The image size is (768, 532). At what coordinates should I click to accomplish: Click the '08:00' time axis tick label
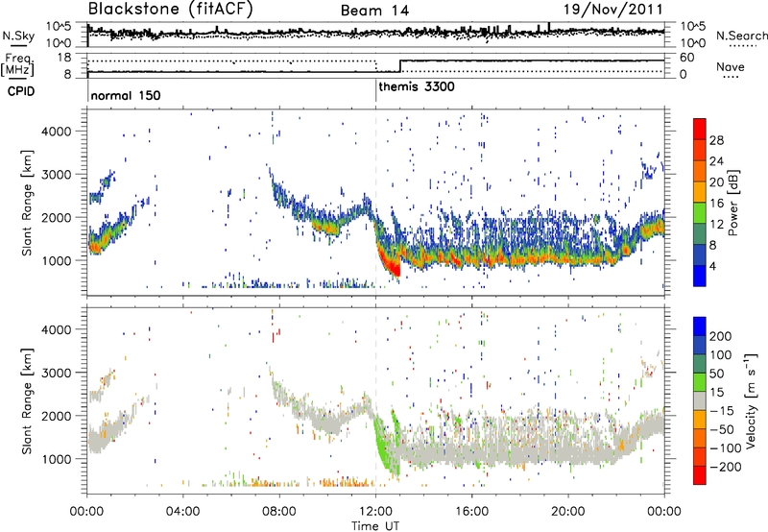(x=279, y=512)
